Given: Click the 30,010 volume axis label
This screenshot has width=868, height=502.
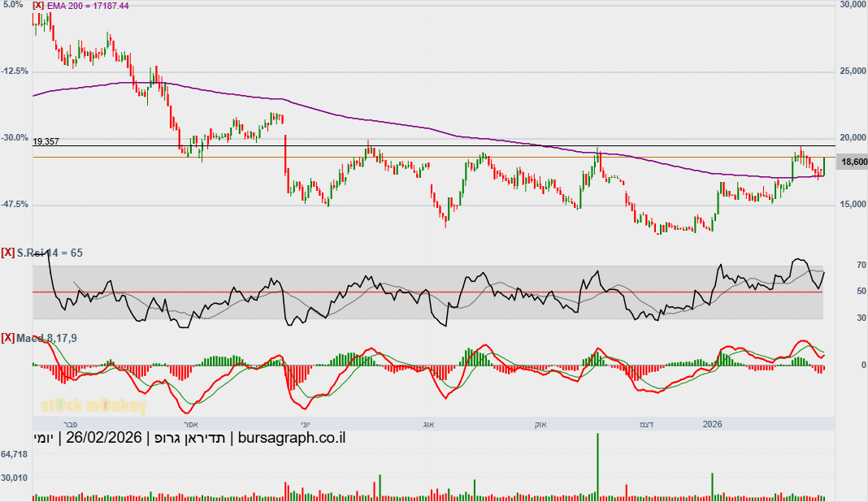Looking at the screenshot, I should (15, 478).
